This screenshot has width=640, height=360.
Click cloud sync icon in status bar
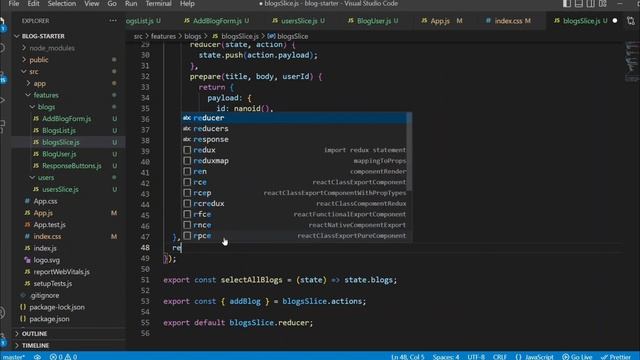click(38, 357)
